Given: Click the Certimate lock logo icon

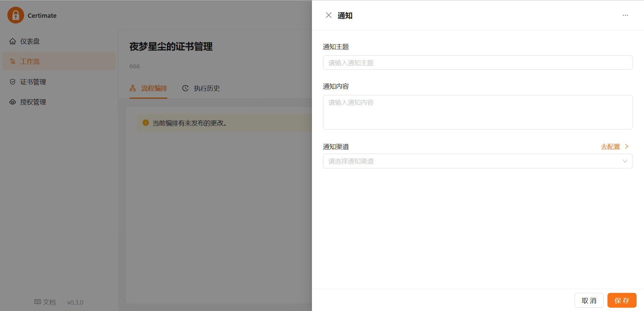Looking at the screenshot, I should [15, 15].
